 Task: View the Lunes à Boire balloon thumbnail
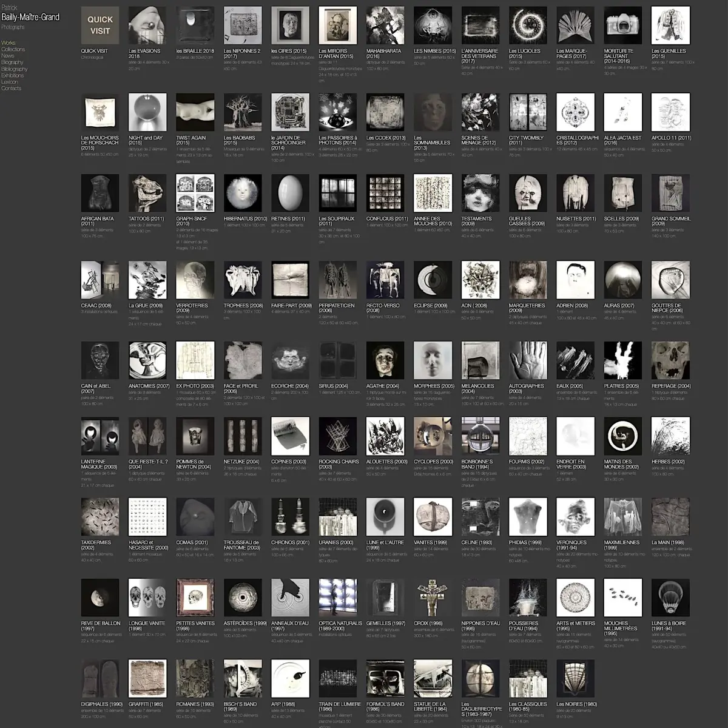pyautogui.click(x=670, y=598)
